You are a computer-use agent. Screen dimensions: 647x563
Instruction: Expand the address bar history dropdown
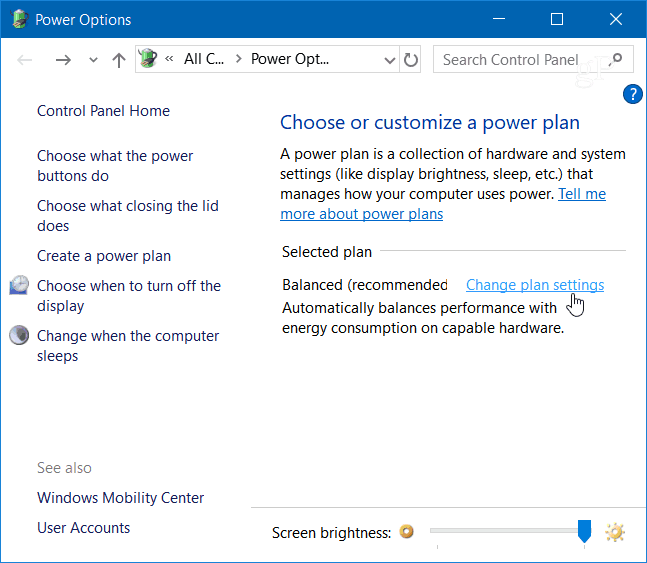(389, 60)
